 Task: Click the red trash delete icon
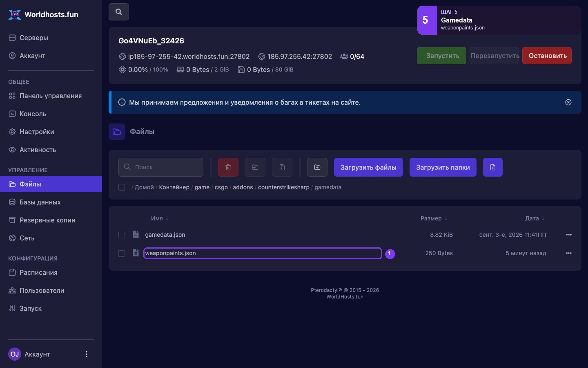coord(228,167)
